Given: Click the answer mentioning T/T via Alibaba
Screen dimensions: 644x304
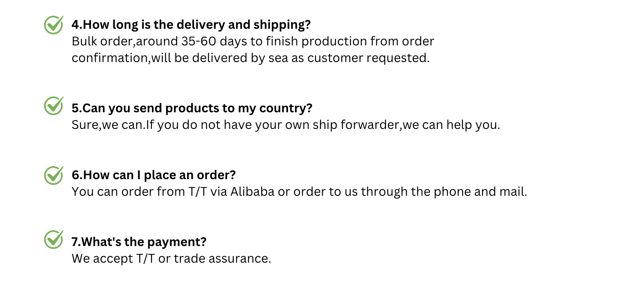Looking at the screenshot, I should tap(299, 192).
